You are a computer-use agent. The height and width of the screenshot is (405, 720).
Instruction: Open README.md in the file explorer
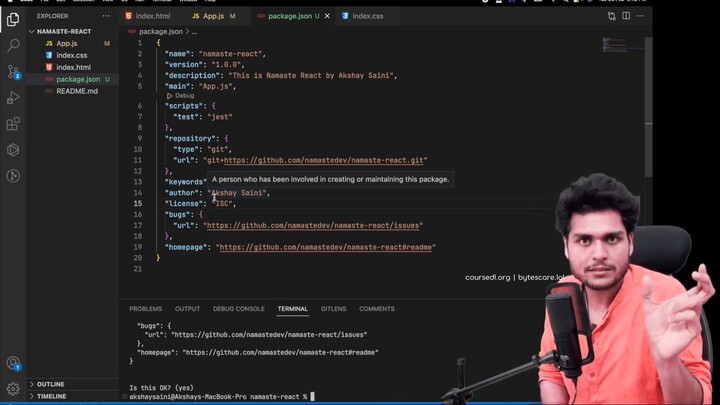73,91
